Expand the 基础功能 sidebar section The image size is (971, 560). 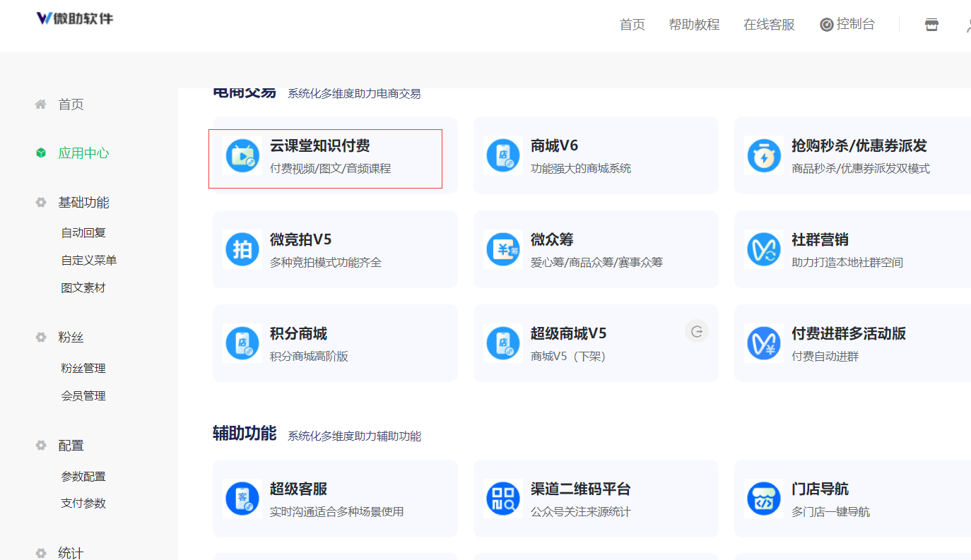pyautogui.click(x=83, y=203)
